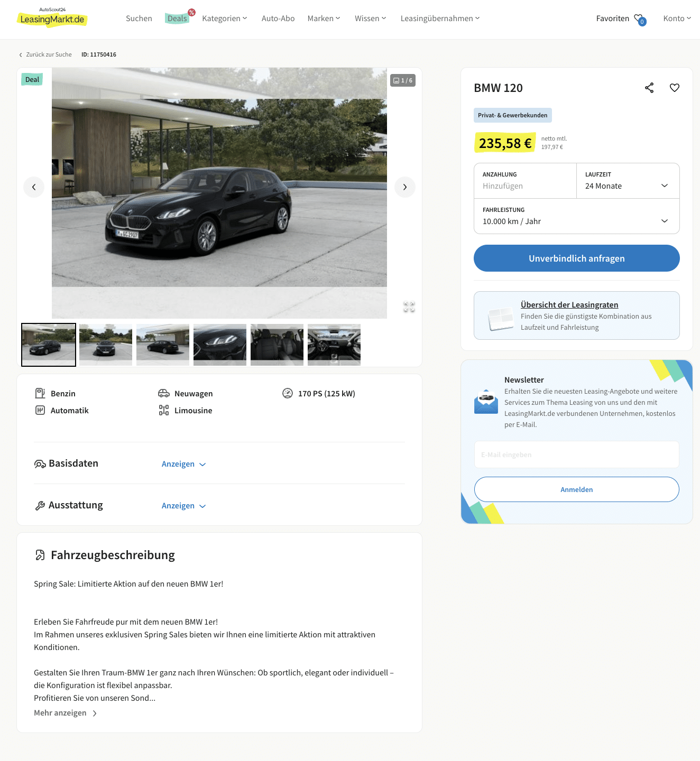Select the first thumbnail, front-side car view
This screenshot has height=761, width=700.
pyautogui.click(x=49, y=345)
